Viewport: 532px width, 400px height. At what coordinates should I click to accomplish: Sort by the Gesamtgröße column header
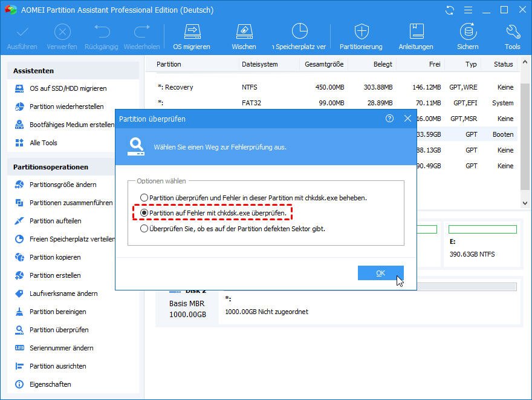(x=324, y=64)
